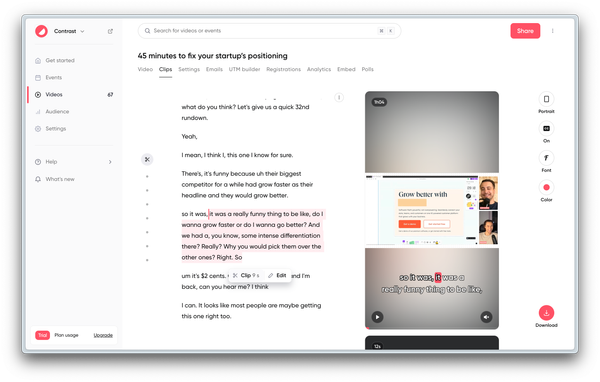600x382 pixels.
Task: Click the Download button
Action: coord(546,313)
